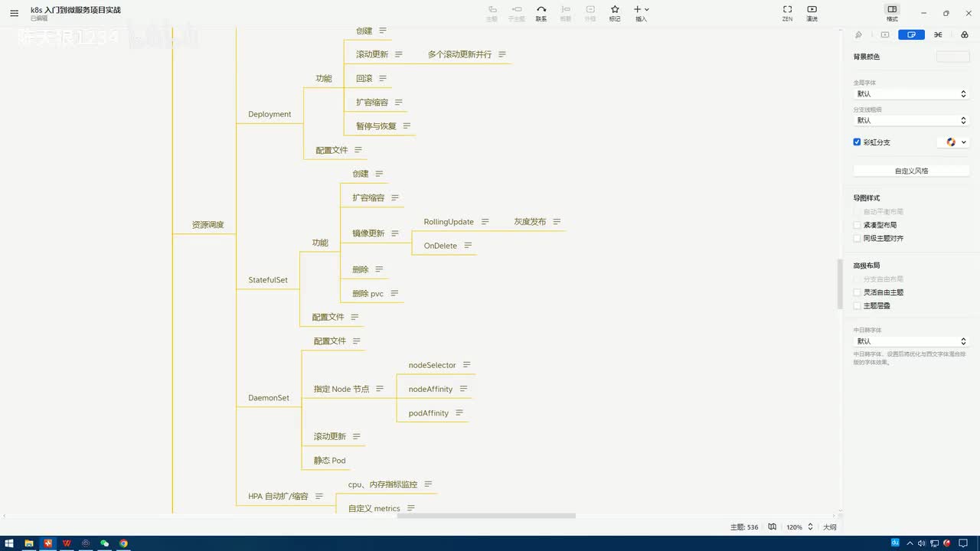980x551 pixels.
Task: Start 演说 (pitch) presentation mode
Action: 812,13
